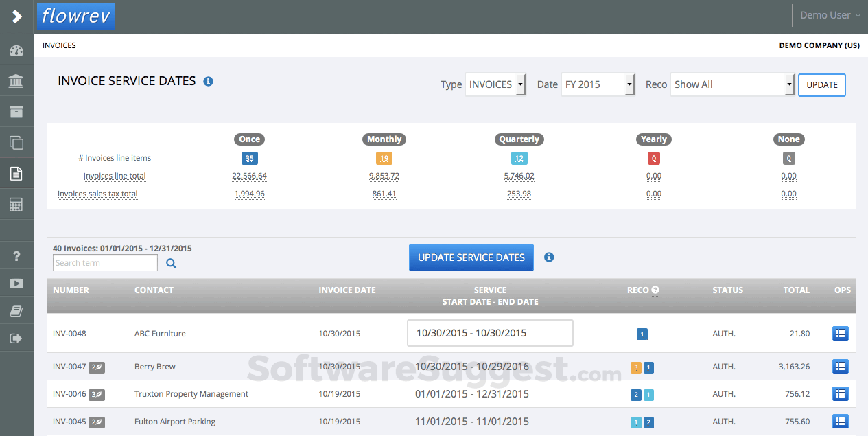The width and height of the screenshot is (868, 436).
Task: Select the bank institution icon in sidebar
Action: 16,81
